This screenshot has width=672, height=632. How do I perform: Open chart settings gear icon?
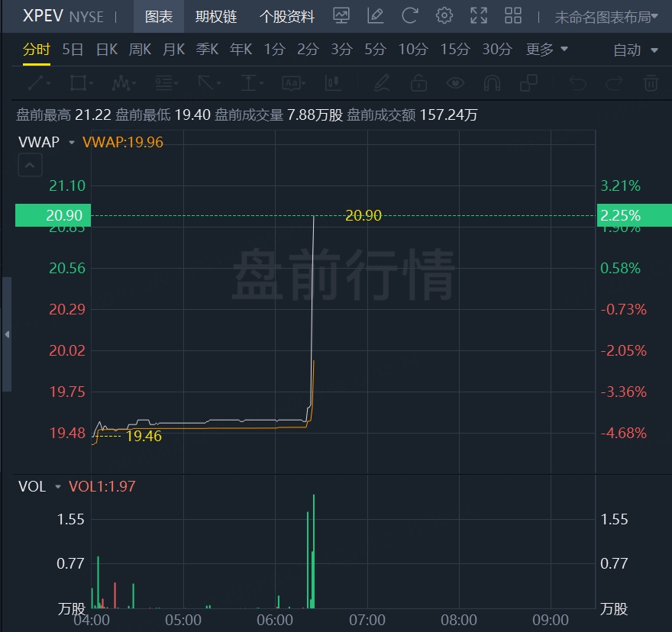pos(444,16)
